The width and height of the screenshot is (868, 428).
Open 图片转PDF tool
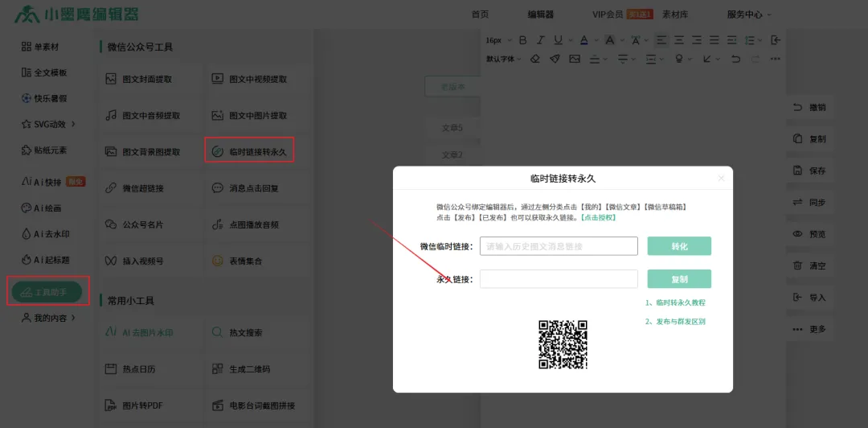[134, 405]
